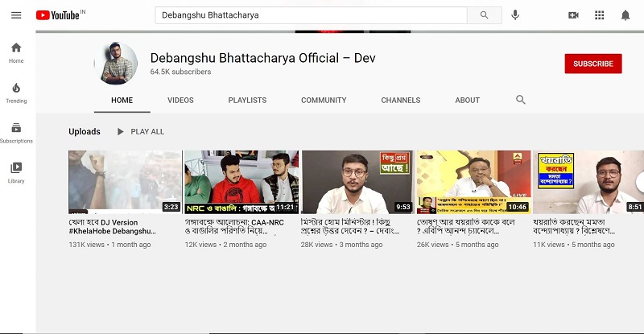Open Library in the sidebar
This screenshot has height=334, width=644.
click(16, 173)
